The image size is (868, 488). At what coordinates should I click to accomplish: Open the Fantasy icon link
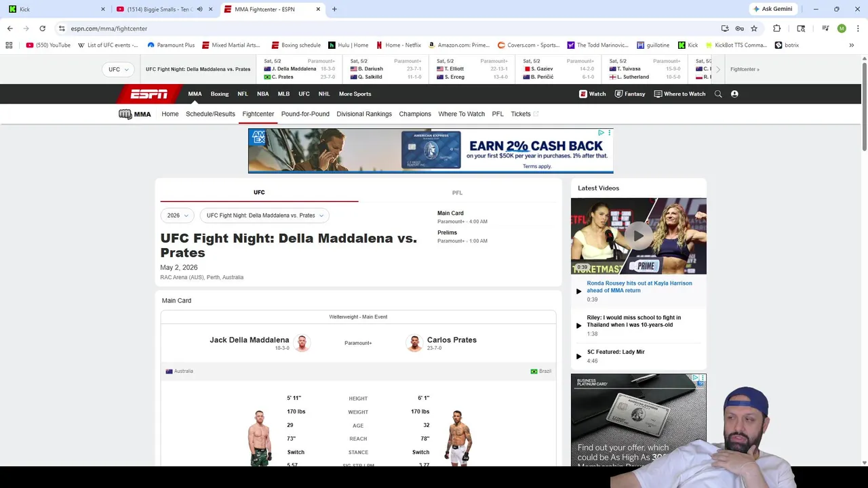(x=629, y=94)
